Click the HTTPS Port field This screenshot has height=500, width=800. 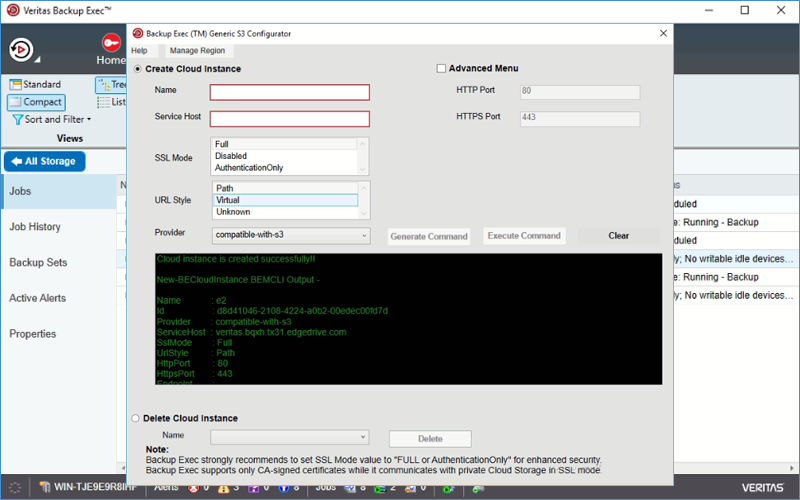(580, 118)
